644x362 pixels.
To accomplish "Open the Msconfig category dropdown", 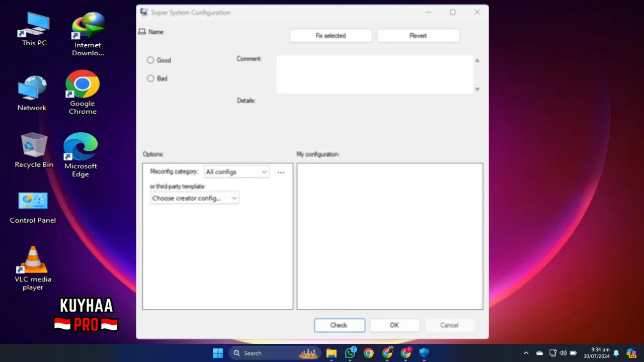I will (236, 172).
